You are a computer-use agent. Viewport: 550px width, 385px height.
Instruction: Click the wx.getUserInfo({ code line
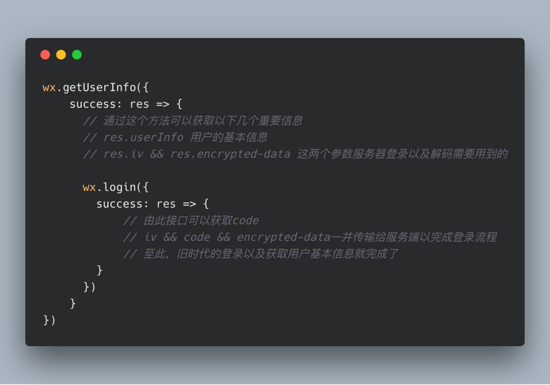tap(95, 87)
